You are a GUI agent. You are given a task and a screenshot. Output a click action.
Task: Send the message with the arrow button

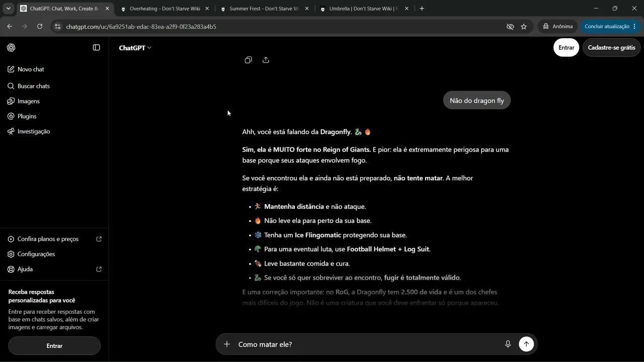coord(526,344)
